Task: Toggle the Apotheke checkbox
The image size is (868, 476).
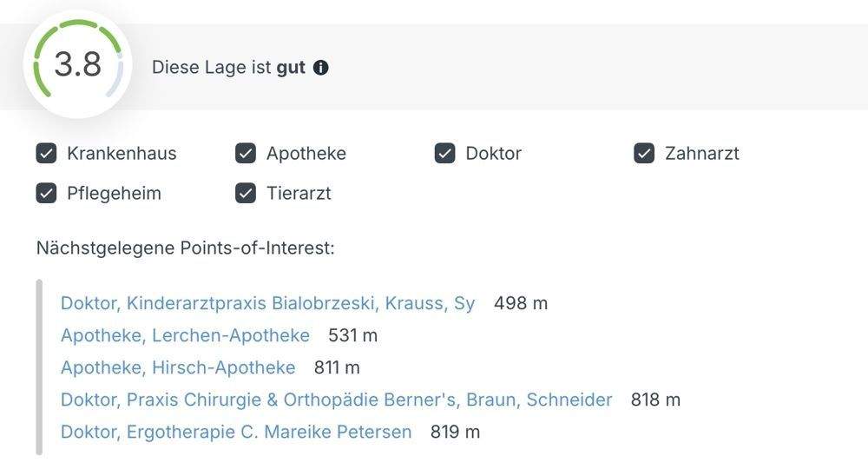Action: click(246, 154)
